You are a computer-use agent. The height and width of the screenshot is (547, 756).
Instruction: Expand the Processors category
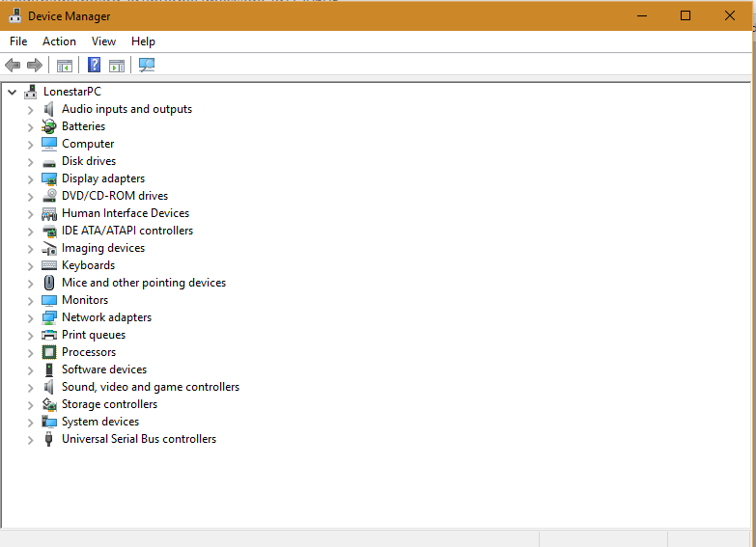(x=30, y=353)
